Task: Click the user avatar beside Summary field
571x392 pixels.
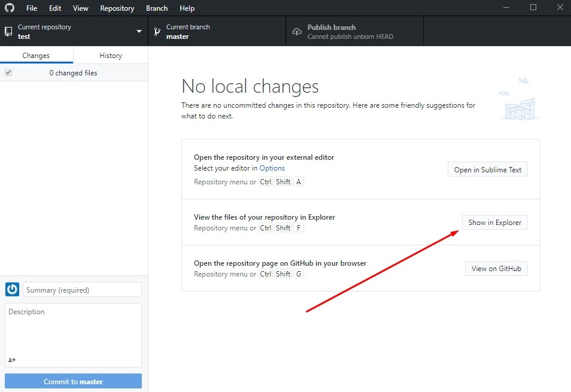Action: tap(12, 289)
